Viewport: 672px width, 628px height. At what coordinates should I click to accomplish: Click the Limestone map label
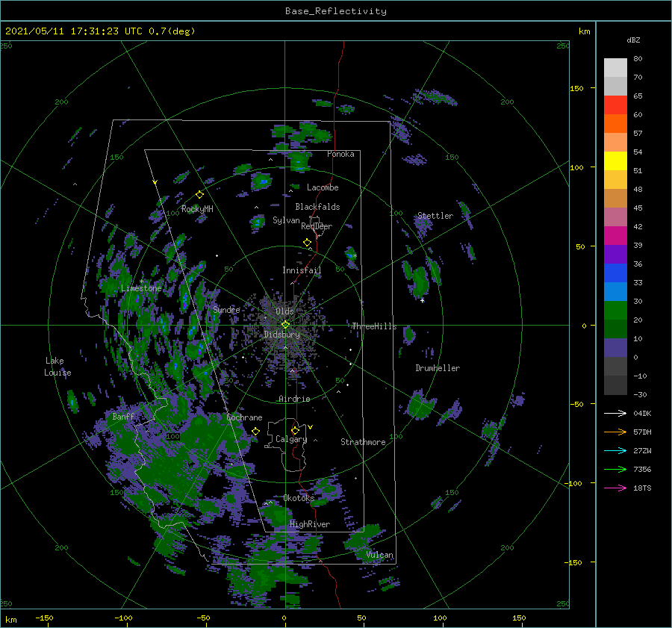tap(141, 288)
